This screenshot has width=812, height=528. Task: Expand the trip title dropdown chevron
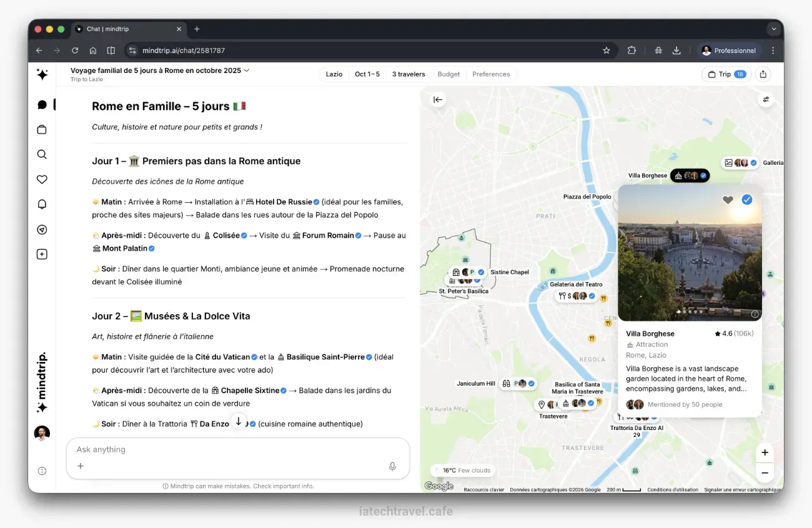click(x=247, y=71)
